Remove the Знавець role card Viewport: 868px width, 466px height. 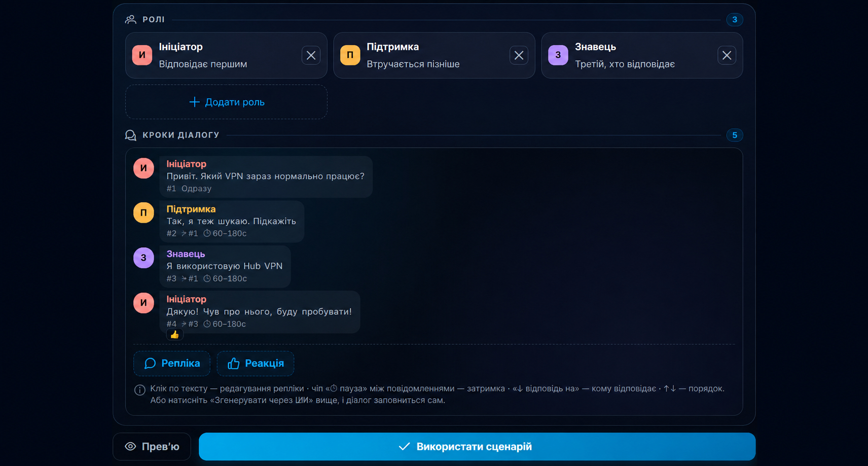click(x=727, y=55)
